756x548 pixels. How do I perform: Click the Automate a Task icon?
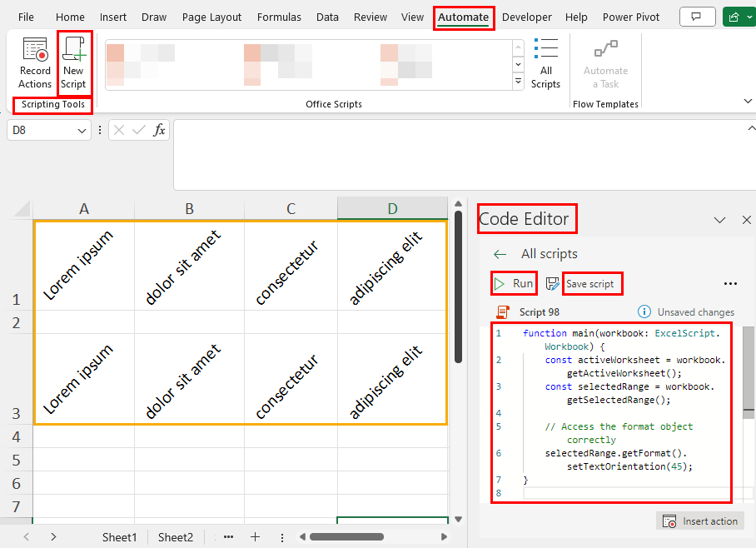(x=605, y=50)
